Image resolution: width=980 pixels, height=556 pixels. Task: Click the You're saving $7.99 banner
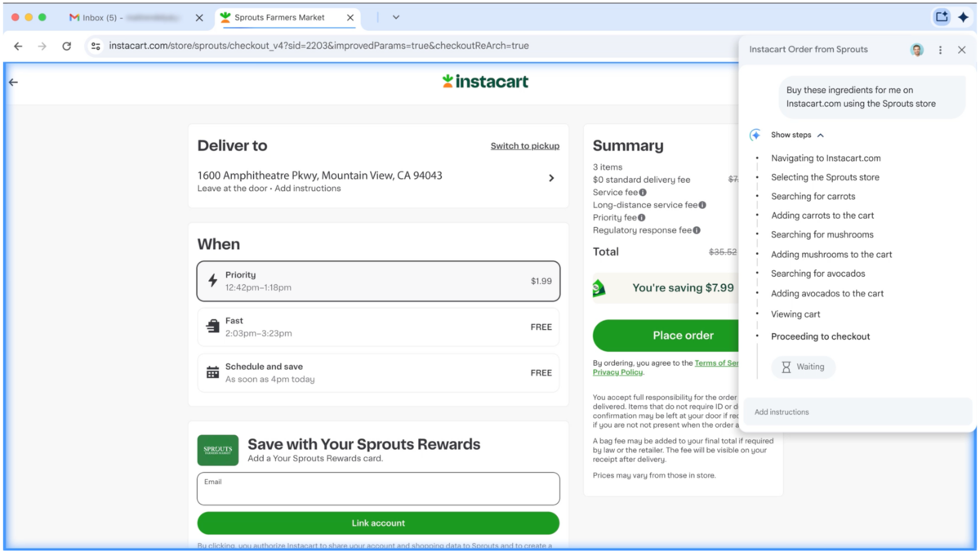click(665, 288)
